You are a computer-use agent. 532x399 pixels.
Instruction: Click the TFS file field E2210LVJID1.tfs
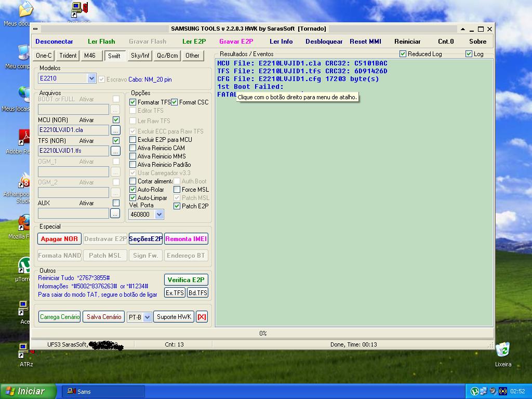73,151
